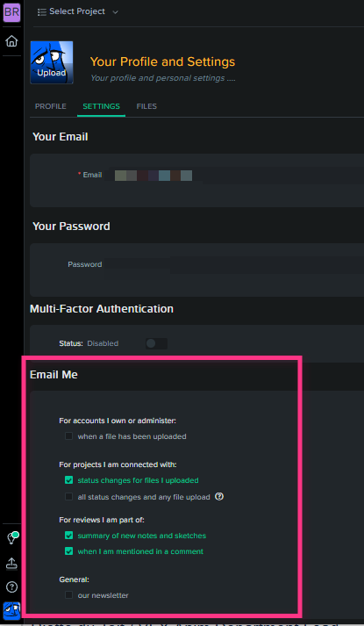Viewport: 364px width, 626px height.
Task: Switch to the FILES tab
Action: coord(146,106)
